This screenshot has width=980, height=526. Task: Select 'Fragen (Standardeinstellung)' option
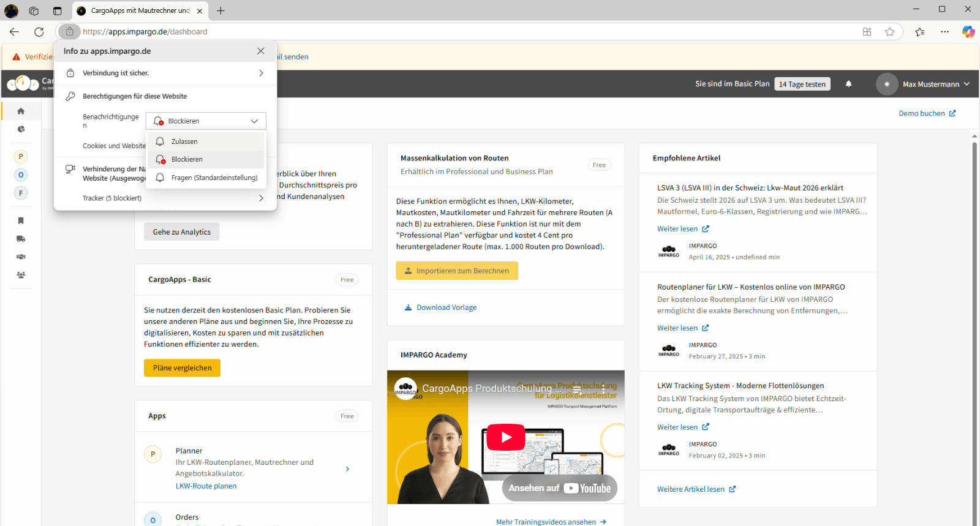pyautogui.click(x=206, y=178)
